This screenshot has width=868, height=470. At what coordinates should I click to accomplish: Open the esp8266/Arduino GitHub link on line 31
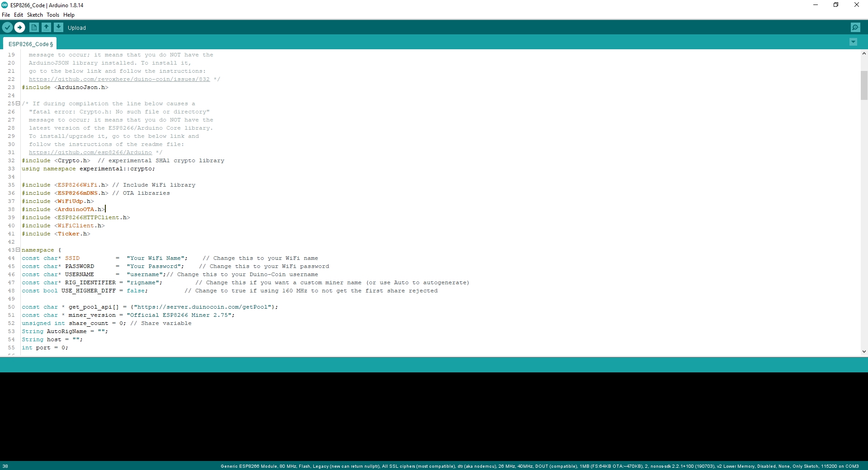90,152
